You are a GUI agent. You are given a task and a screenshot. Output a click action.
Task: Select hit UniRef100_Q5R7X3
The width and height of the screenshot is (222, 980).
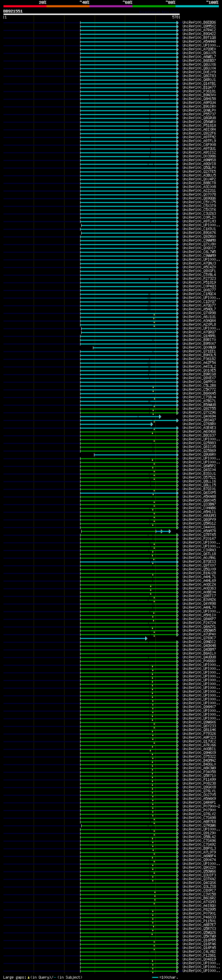tap(199, 929)
